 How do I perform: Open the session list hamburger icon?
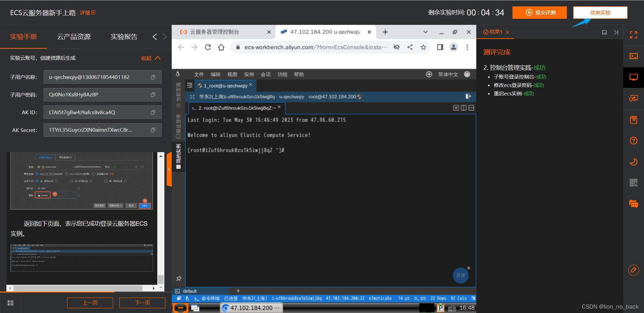pos(190,86)
